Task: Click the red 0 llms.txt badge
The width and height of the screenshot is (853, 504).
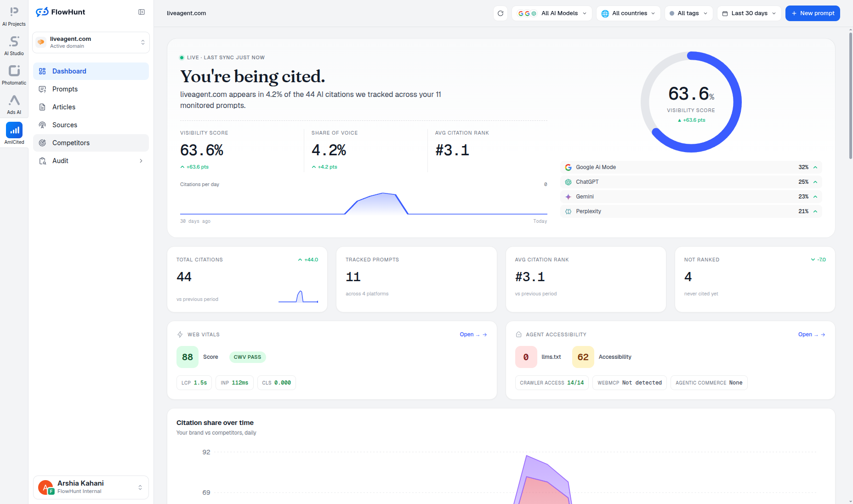Action: (x=526, y=357)
